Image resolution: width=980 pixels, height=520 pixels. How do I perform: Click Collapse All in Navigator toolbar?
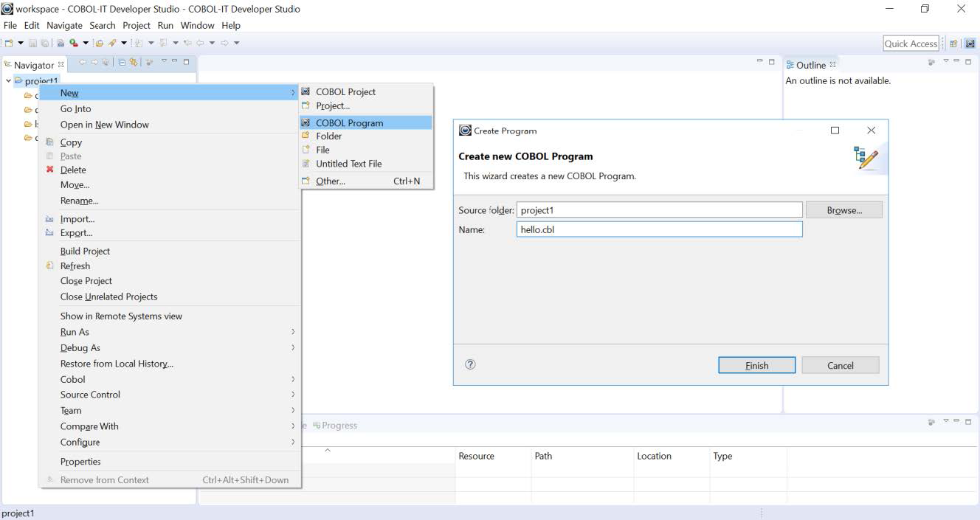coord(122,63)
